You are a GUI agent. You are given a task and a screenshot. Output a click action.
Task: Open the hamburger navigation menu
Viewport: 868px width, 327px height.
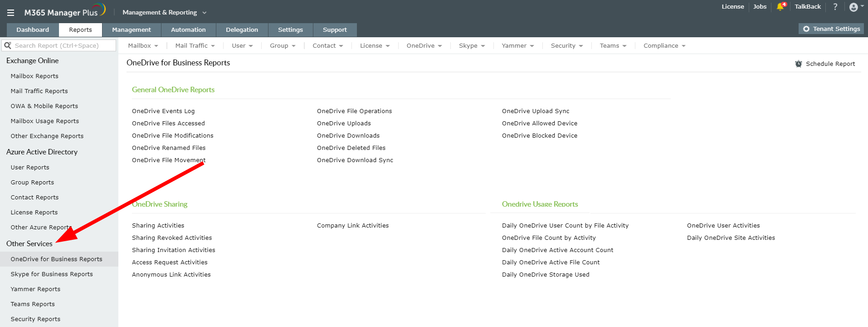(10, 13)
